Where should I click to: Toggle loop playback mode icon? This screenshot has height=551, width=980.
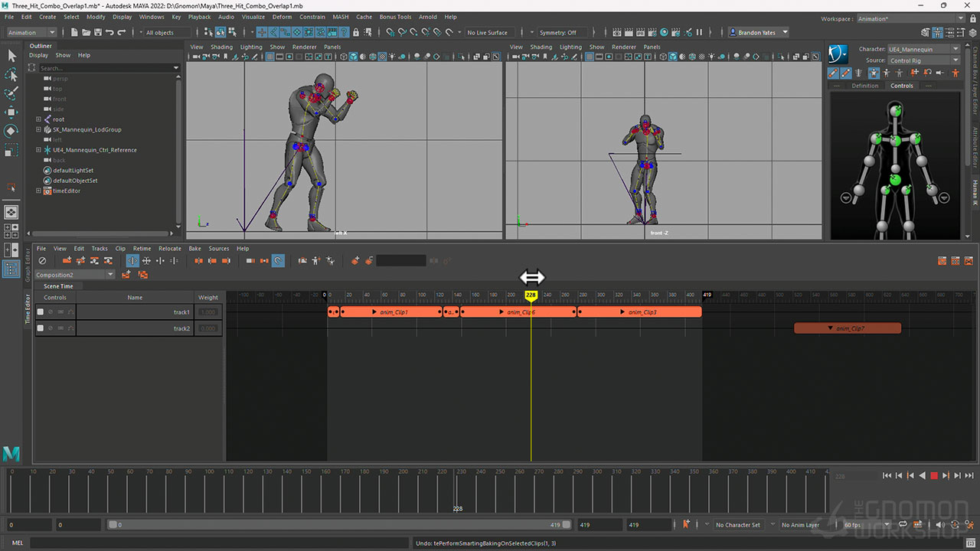903,524
